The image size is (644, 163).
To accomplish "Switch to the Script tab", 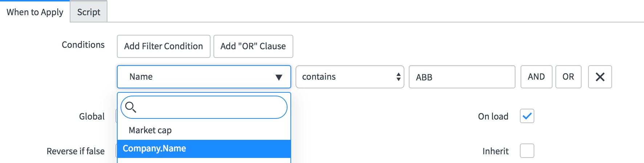I will tap(89, 12).
